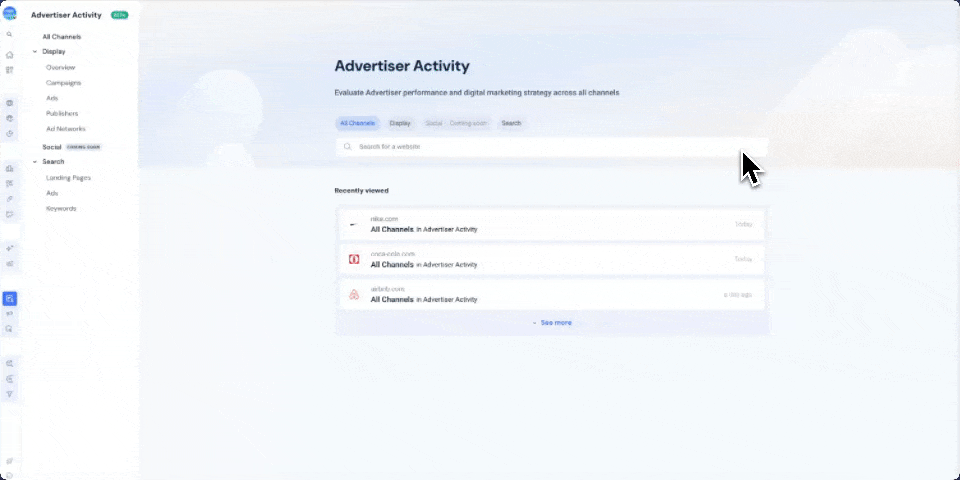Open Ads under the Display section

[52, 98]
